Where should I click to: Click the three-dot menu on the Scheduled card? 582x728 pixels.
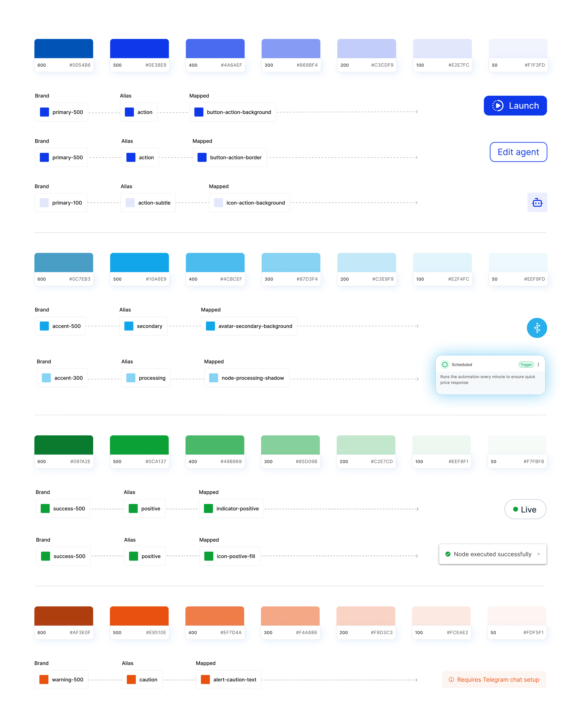point(538,365)
